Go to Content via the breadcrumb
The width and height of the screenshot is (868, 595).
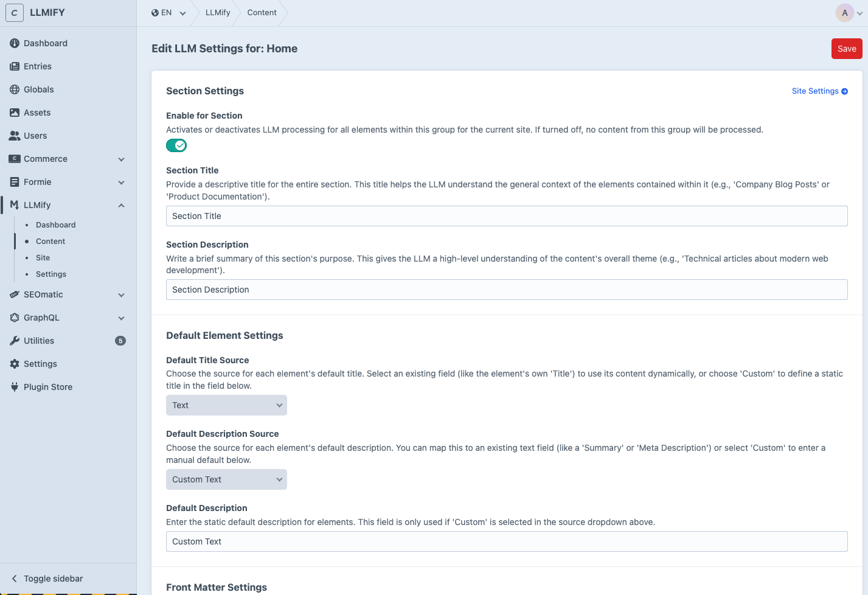point(262,12)
